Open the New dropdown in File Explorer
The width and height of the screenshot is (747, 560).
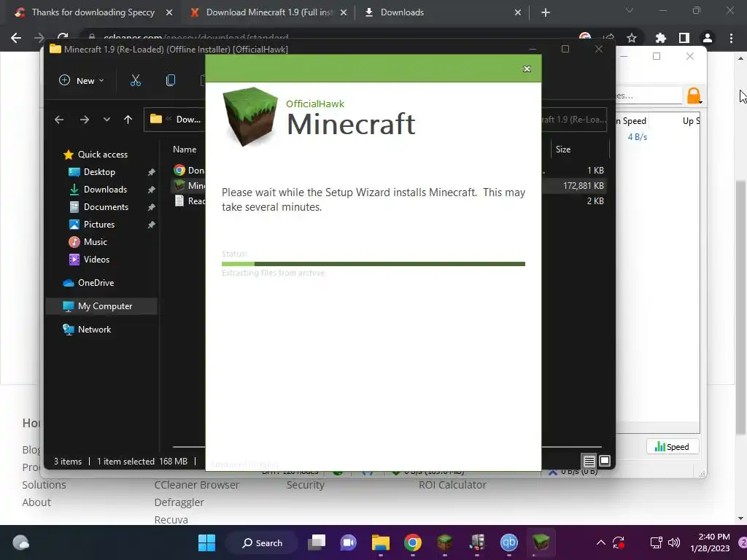(x=82, y=80)
